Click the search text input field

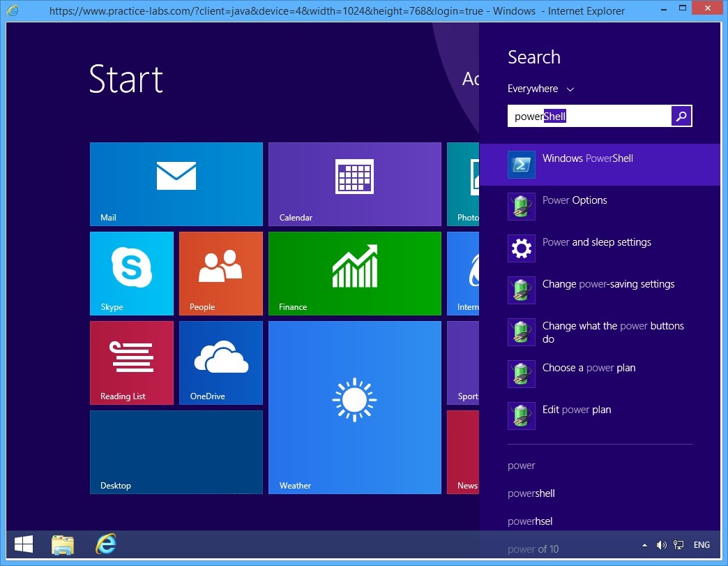coord(589,117)
